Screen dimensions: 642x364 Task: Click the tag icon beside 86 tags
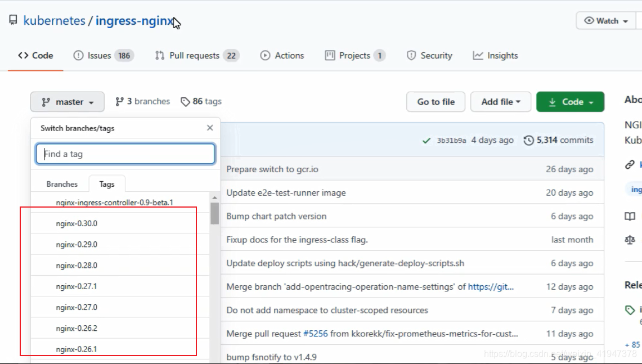click(x=185, y=102)
